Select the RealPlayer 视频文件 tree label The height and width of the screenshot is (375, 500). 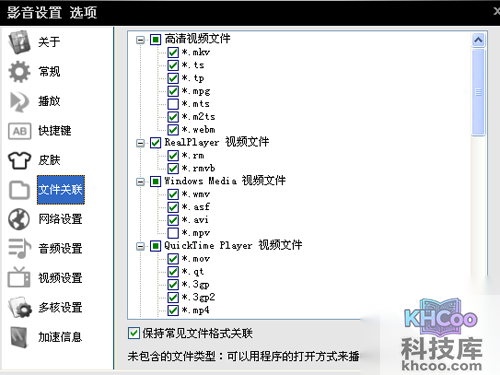[x=217, y=142]
